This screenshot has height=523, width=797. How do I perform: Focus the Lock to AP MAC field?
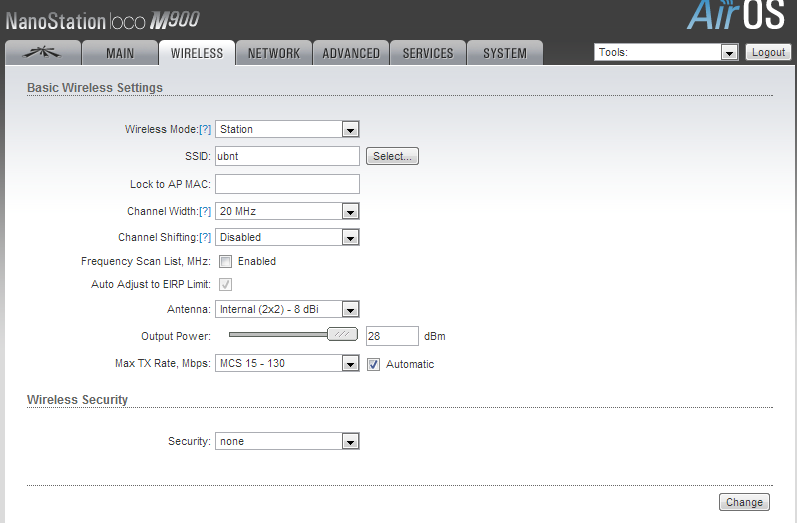point(287,184)
